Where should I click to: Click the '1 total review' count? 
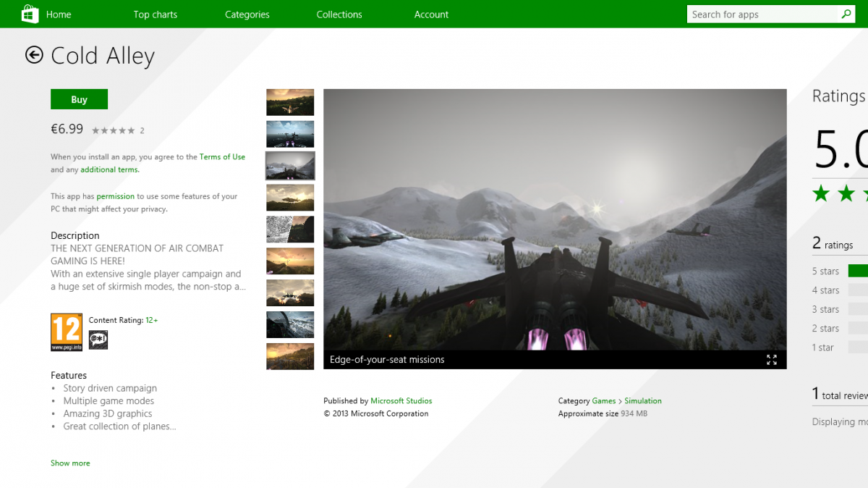[x=840, y=395]
